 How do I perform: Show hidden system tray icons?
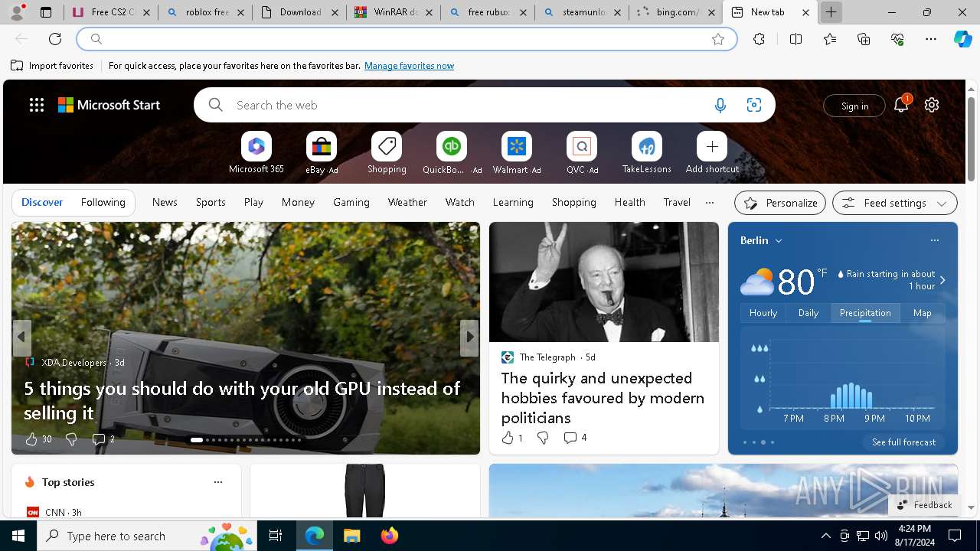[825, 536]
